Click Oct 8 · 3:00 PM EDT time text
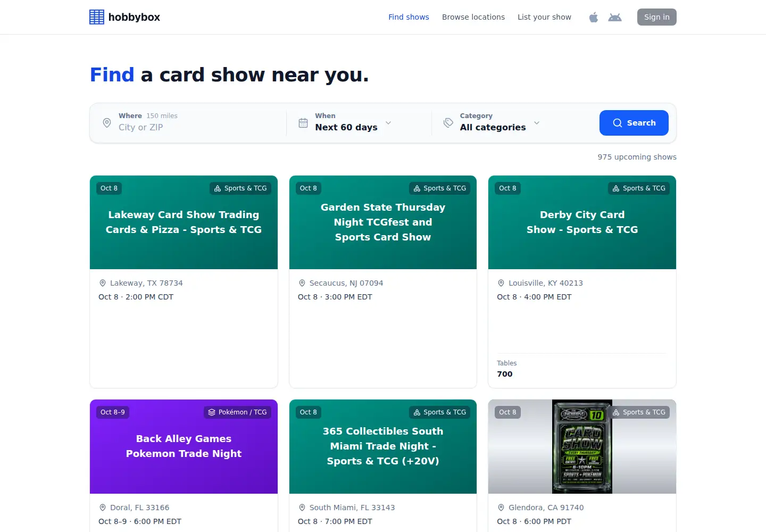The image size is (766, 532). click(335, 297)
